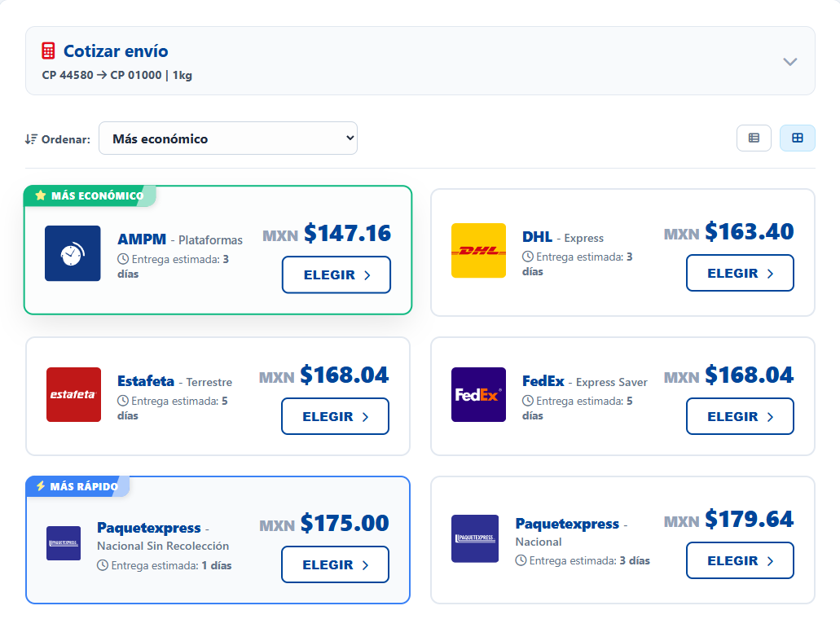Switch to grid view layout
Viewport: 840px width, 619px height.
[x=798, y=138]
